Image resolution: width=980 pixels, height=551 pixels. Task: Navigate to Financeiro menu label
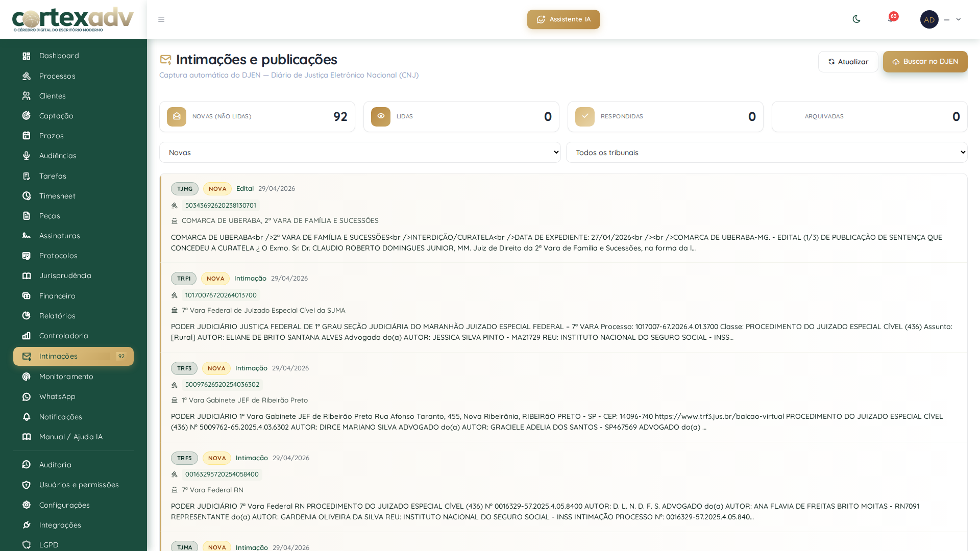pos(57,296)
